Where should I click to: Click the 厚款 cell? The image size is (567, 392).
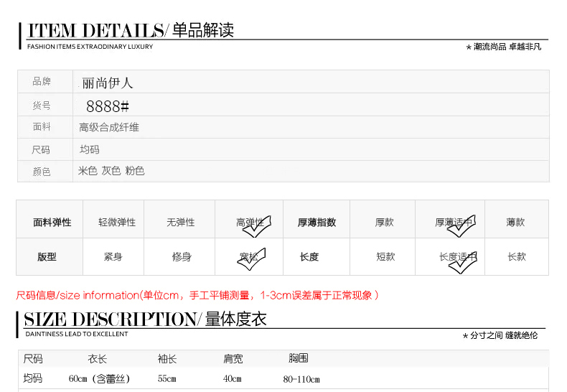(383, 219)
